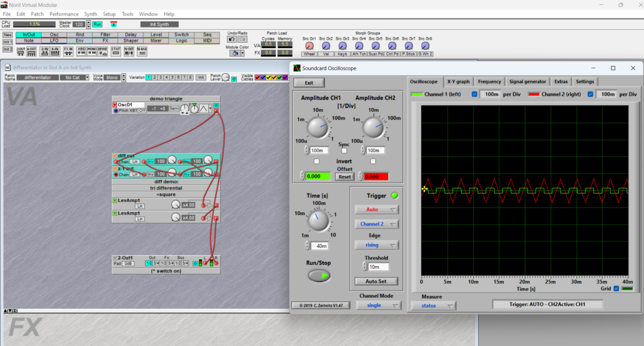Add the KBD keyboard module
The image size is (644, 346).
(82, 51)
